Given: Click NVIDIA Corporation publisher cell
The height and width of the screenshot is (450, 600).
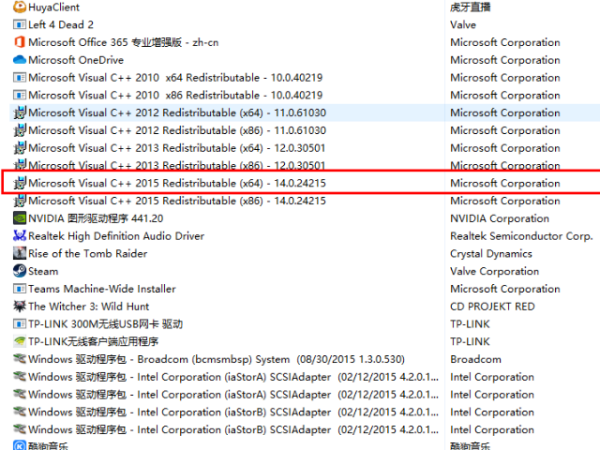Looking at the screenshot, I should [500, 218].
